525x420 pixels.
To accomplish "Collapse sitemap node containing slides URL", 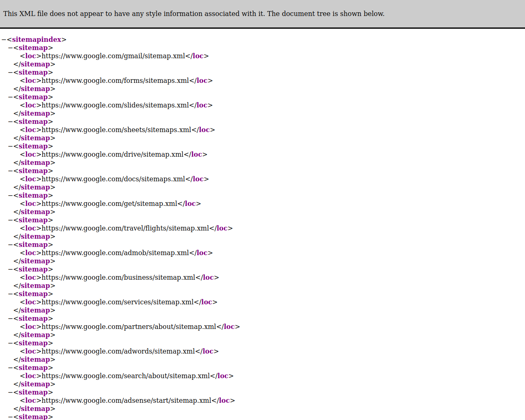I will coord(10,97).
